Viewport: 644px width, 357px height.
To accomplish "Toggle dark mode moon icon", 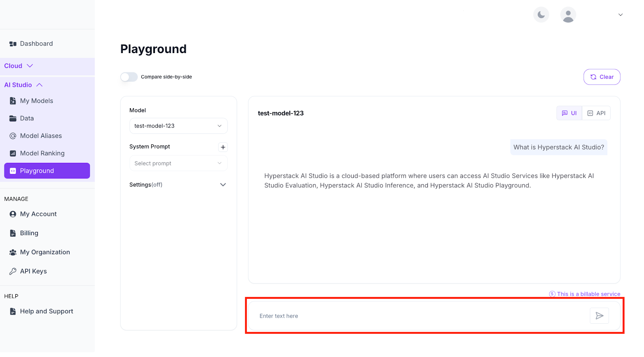I will click(x=541, y=15).
